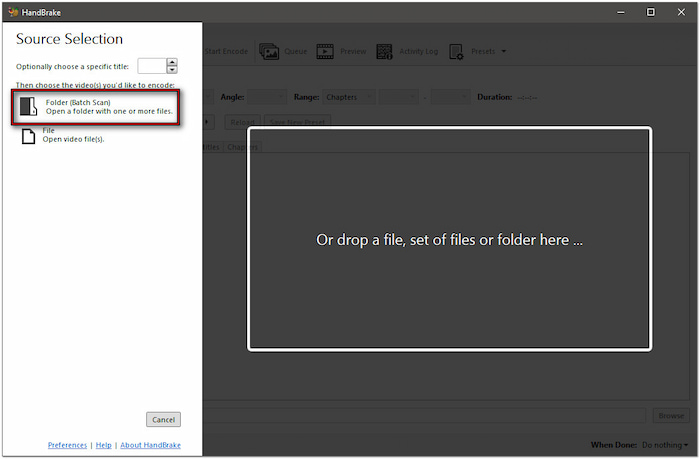Viewport: 700px width, 459px height.
Task: Click the HandBrake app icon in title bar
Action: [13, 12]
